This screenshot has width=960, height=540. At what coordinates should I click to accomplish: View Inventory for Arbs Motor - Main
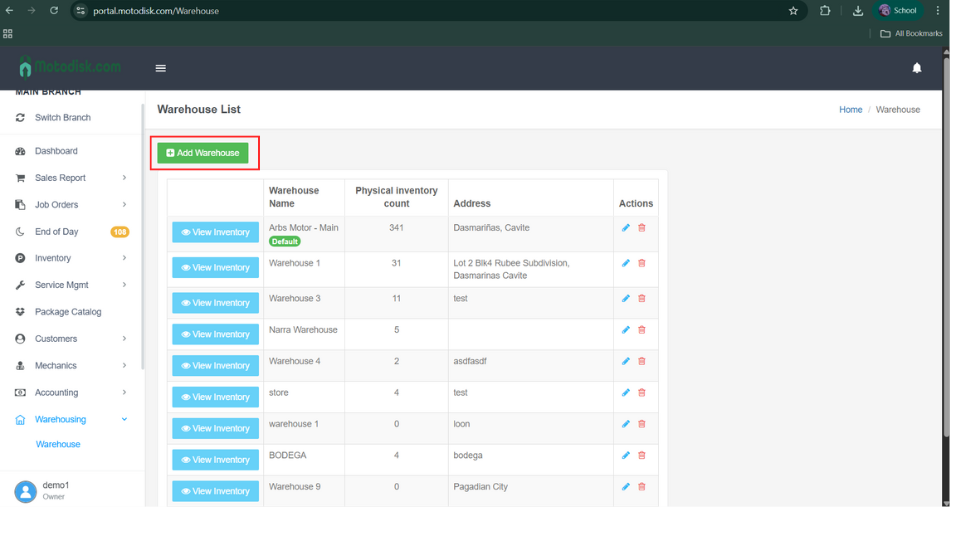tap(215, 232)
